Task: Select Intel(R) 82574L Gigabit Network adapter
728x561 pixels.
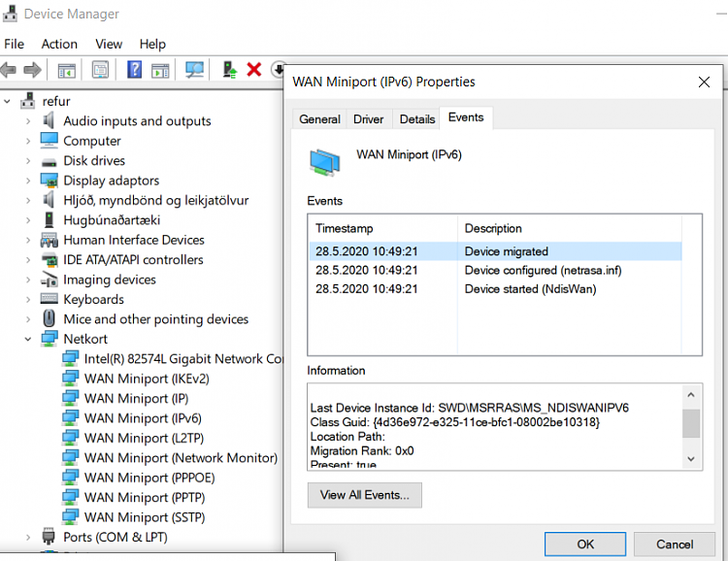Action: tap(182, 359)
